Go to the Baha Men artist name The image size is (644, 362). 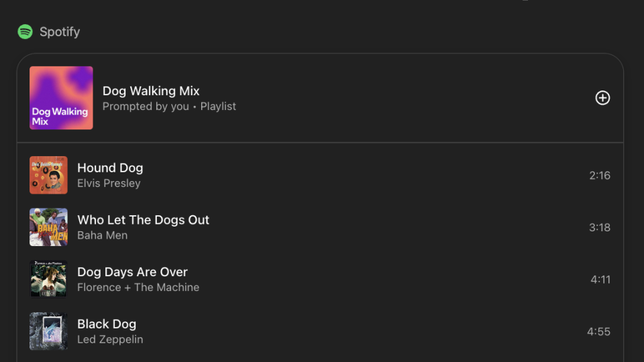click(x=102, y=235)
